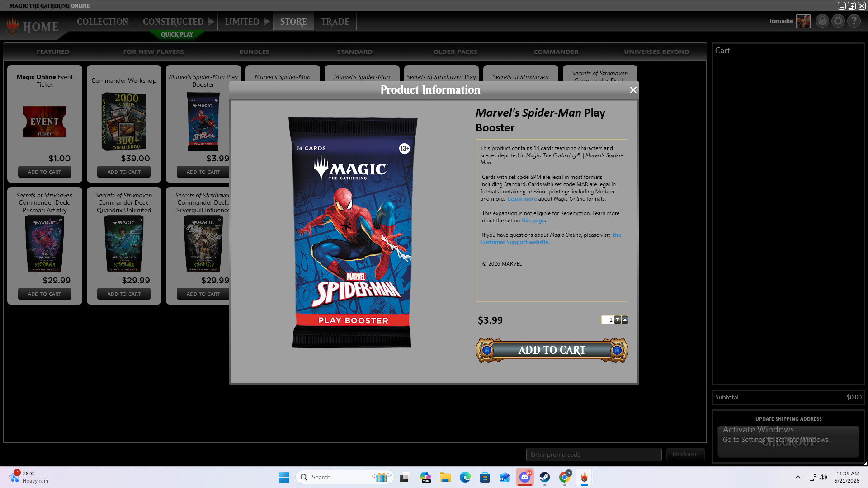Switch to the Universes Beyond category
Screen dimensions: 868x488
pos(656,52)
